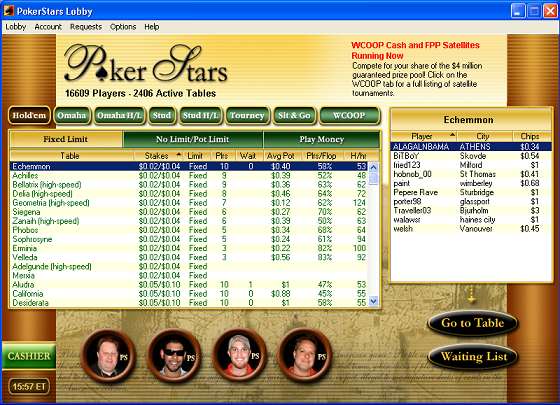
Task: Open the Help menu
Action: (x=152, y=27)
